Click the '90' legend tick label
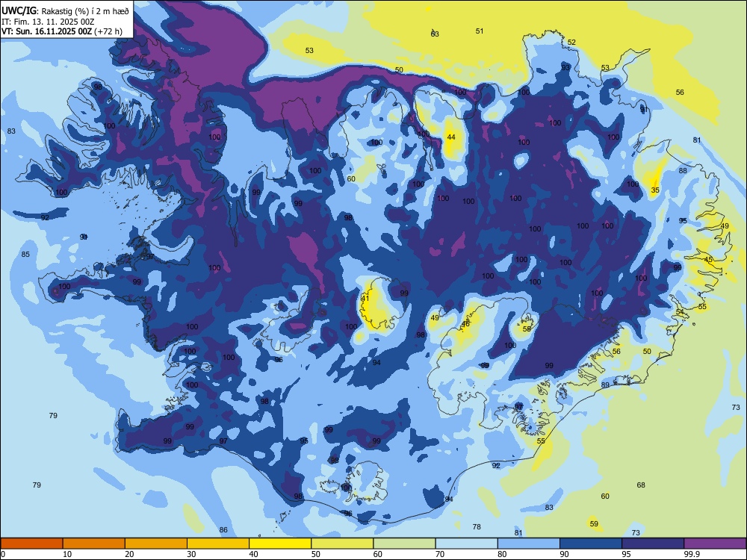The image size is (747, 560). tap(564, 554)
